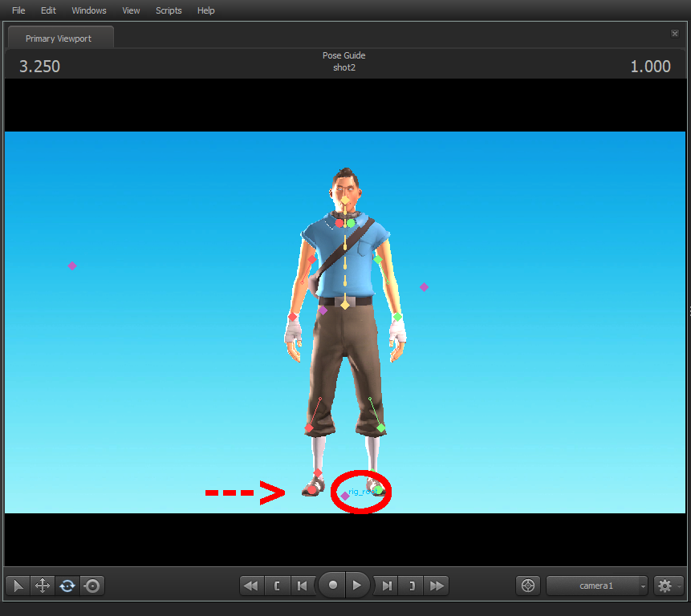Rewind playback with double-left arrows
This screenshot has width=691, height=616.
coord(252,586)
